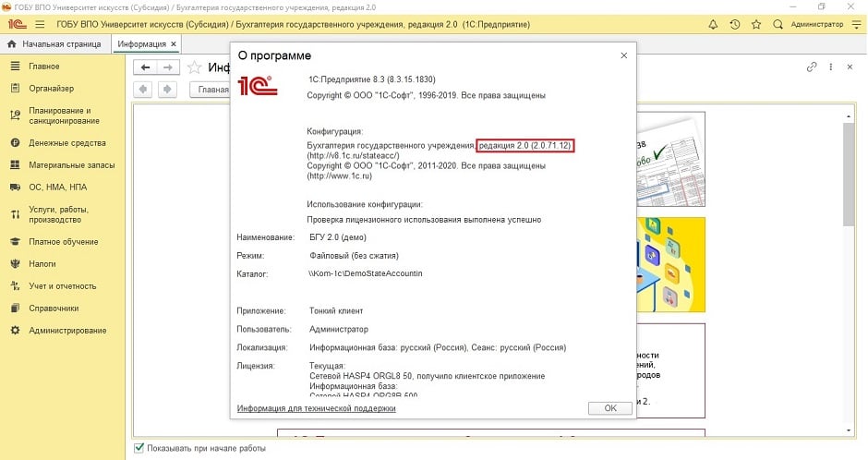Viewport: 868px width, 460px height.
Task: Open the notifications bell icon
Action: click(712, 26)
